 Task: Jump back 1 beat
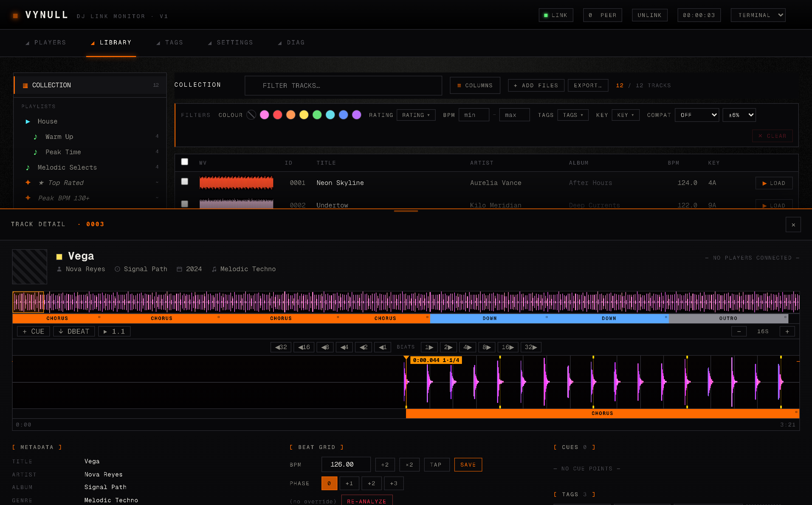[x=382, y=347]
